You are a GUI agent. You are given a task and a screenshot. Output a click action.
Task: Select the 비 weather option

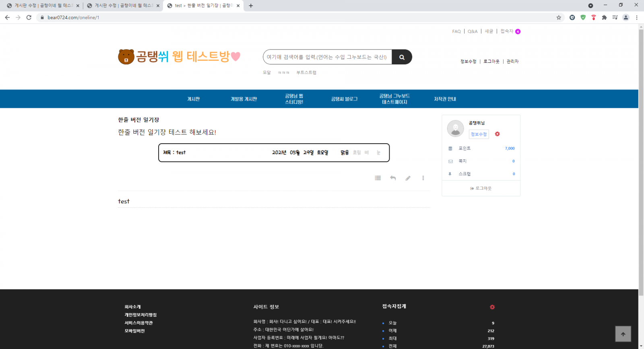(367, 153)
